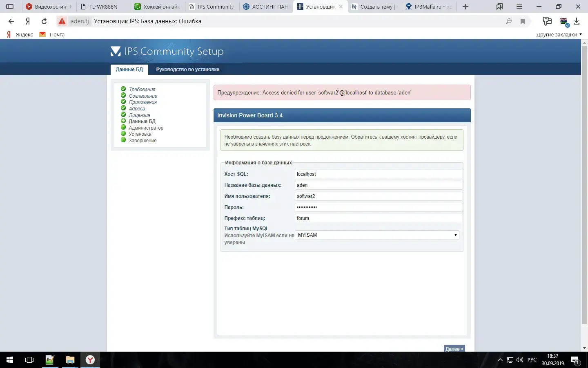This screenshot has width=588, height=368.
Task: Click the green check next to Требования
Action: 123,89
